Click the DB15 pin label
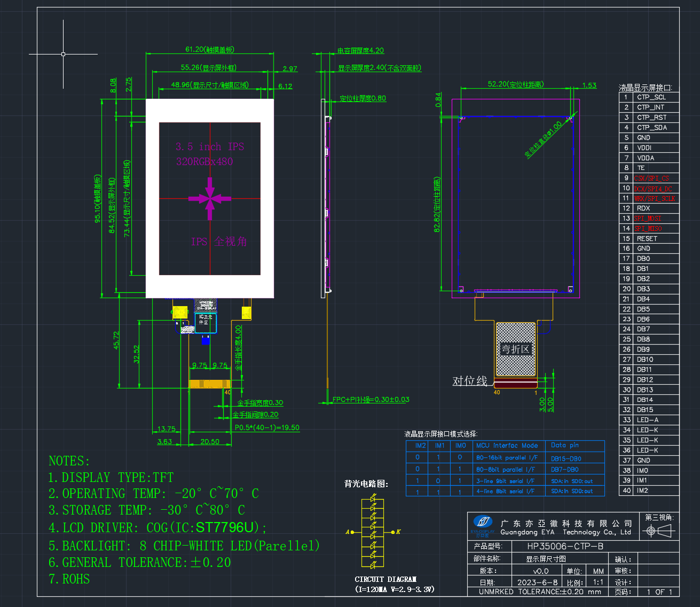Viewport: 700px width, 607px height. pos(645,410)
